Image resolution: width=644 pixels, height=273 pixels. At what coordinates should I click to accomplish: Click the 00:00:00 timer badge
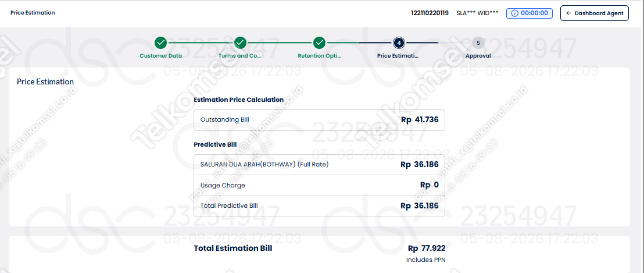(x=529, y=13)
